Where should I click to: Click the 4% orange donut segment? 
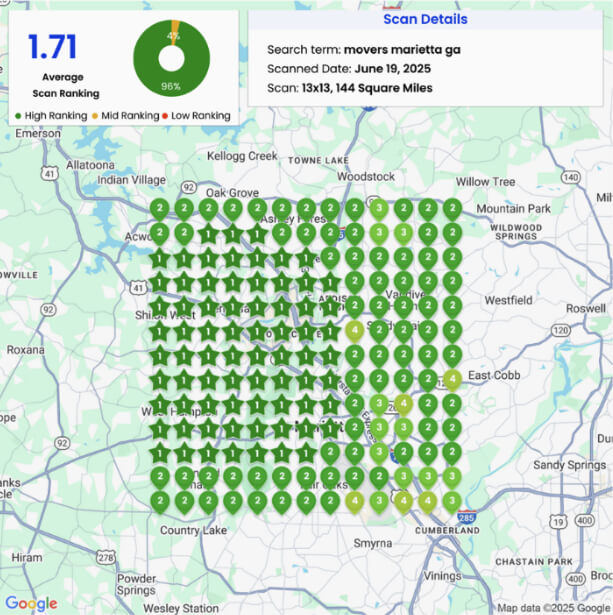pyautogui.click(x=174, y=32)
